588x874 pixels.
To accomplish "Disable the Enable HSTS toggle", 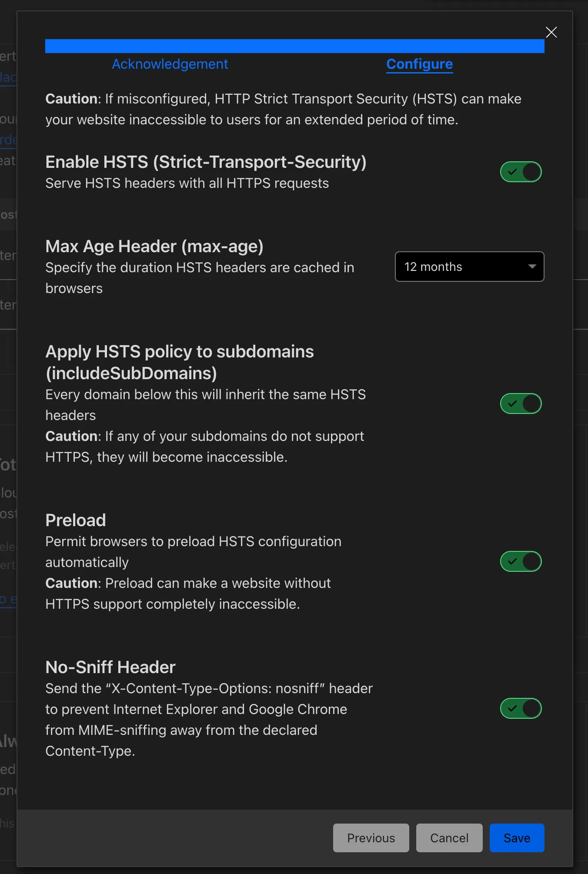I will [x=521, y=172].
